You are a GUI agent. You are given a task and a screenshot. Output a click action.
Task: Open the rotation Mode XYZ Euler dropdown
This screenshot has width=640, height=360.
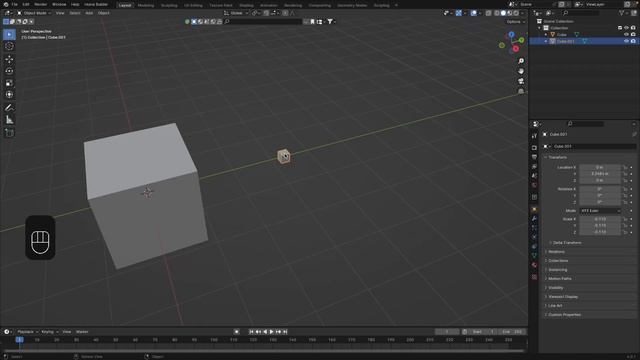point(600,211)
